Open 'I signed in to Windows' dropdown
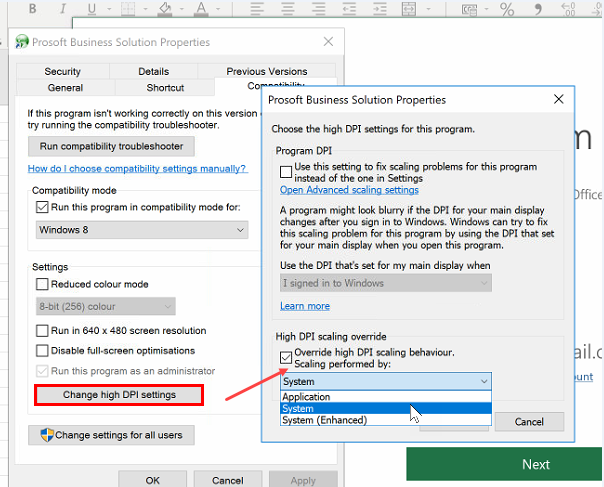Viewport: 604px width, 487px height. tap(386, 283)
